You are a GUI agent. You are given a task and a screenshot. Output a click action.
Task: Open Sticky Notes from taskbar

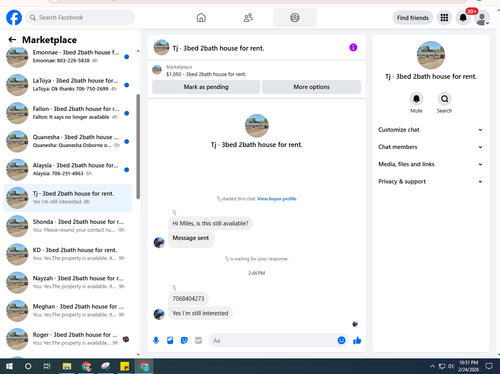125,366
